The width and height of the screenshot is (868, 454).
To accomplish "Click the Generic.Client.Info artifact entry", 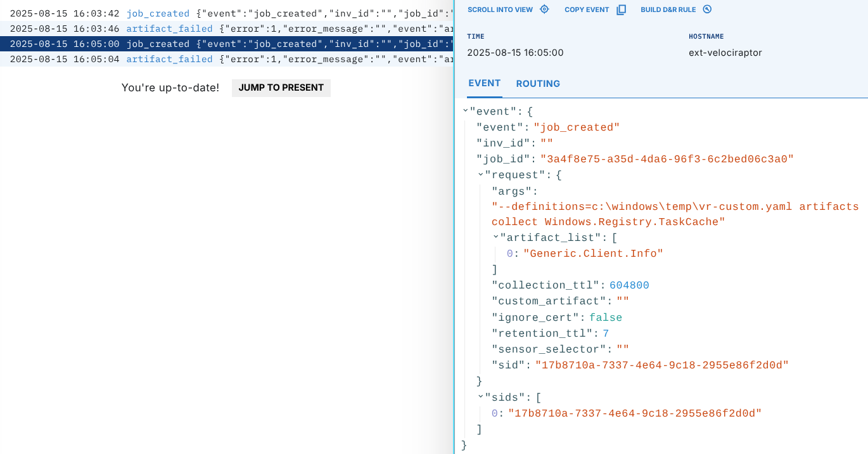I will coord(593,254).
